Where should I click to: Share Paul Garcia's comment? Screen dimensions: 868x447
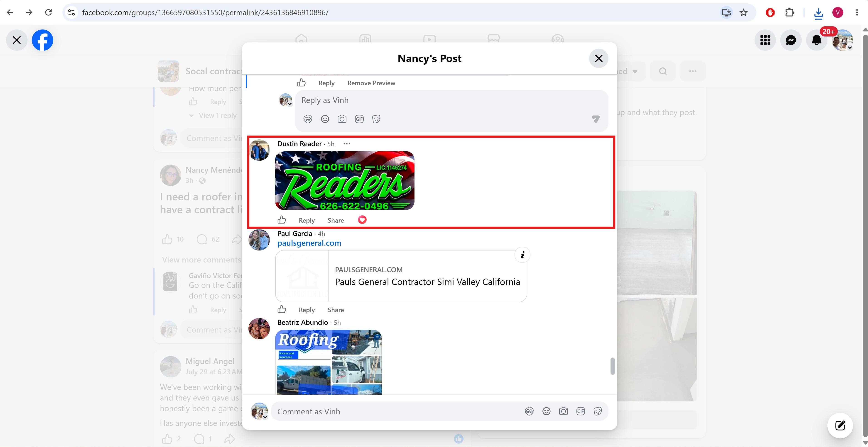pos(336,310)
